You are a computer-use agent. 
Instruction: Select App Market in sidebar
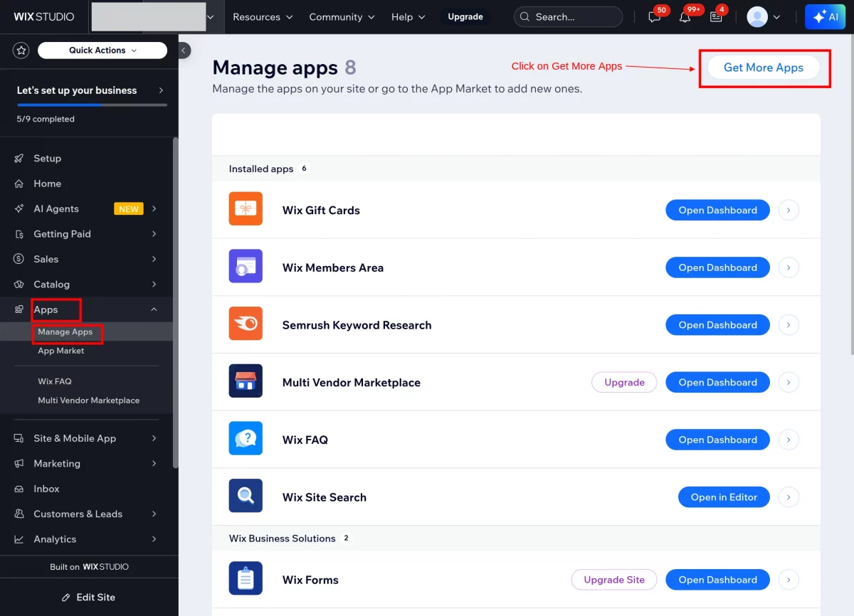tap(61, 351)
